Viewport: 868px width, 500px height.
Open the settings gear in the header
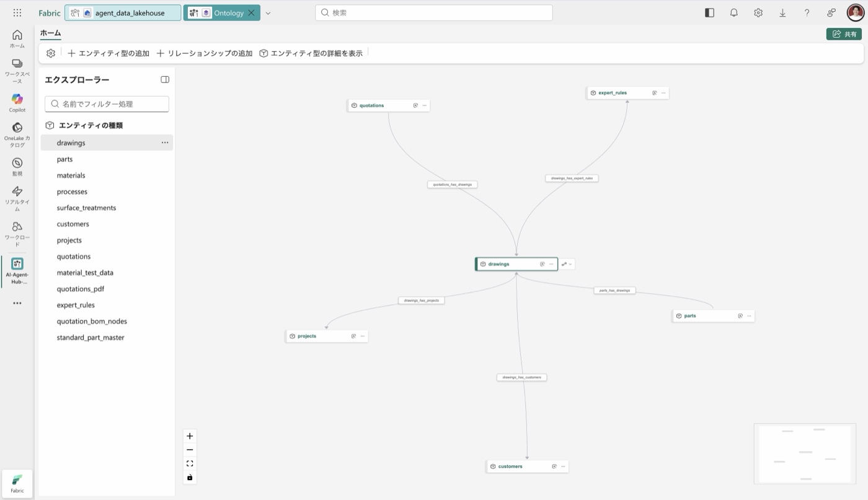[x=758, y=12]
